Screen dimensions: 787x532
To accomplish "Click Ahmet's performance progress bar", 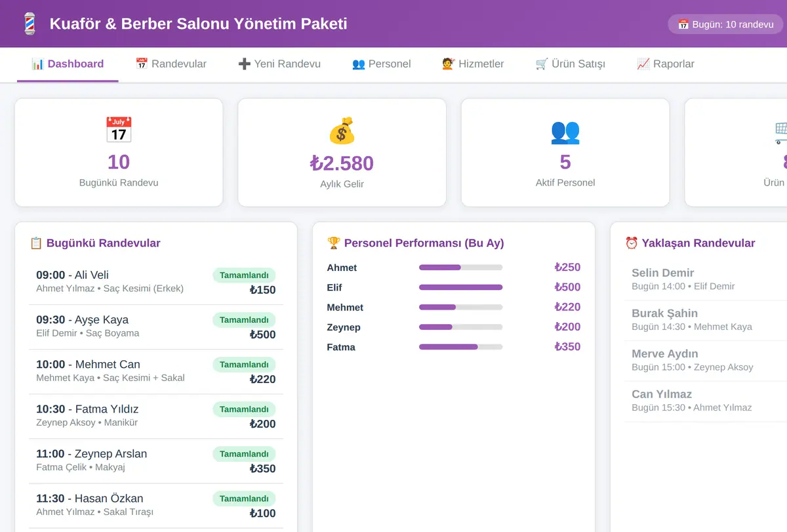I will [461, 268].
